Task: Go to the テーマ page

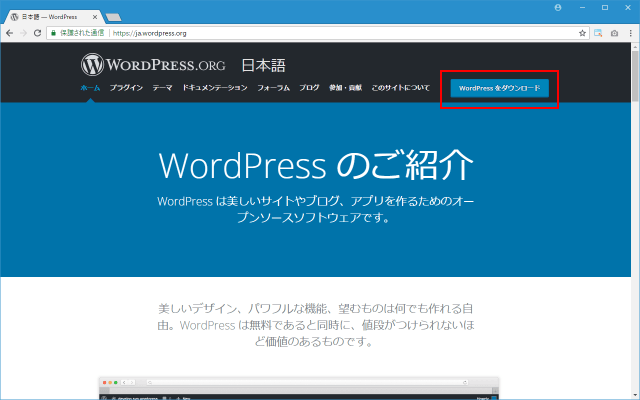Action: pos(162,88)
